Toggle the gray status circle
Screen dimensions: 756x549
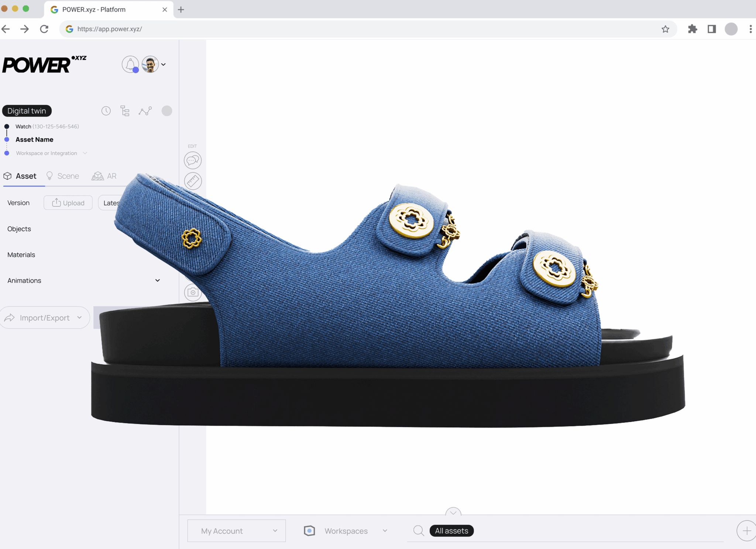167,111
